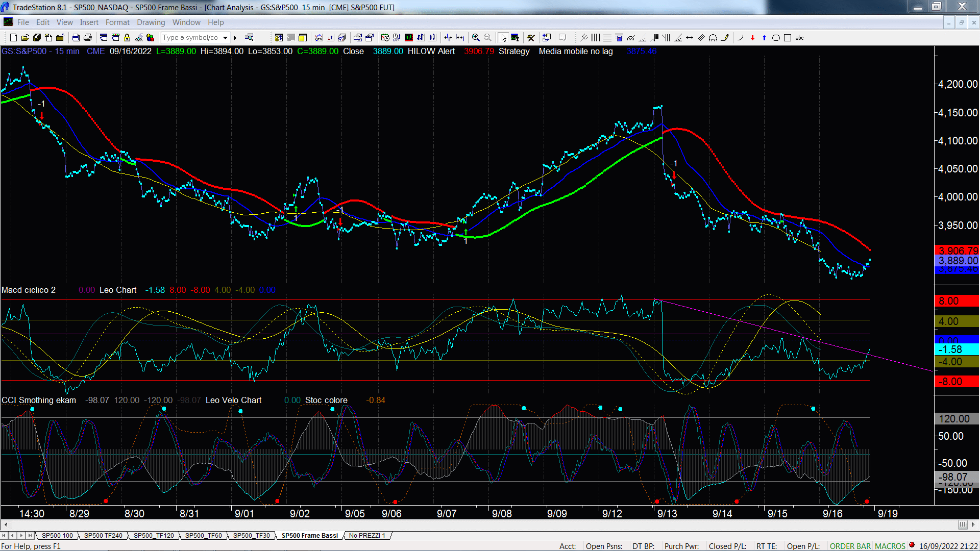Select the pencil trendline tool
The image size is (980, 551).
[725, 38]
